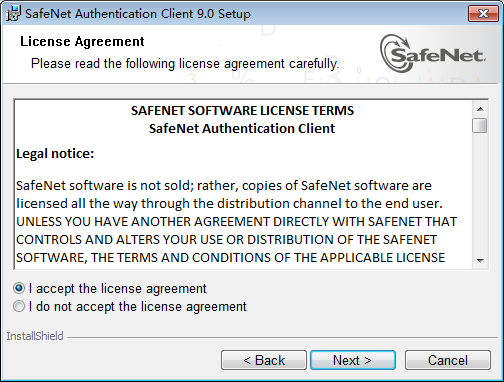Click the 'InstallShield' label
The height and width of the screenshot is (382, 504).
[x=35, y=336]
